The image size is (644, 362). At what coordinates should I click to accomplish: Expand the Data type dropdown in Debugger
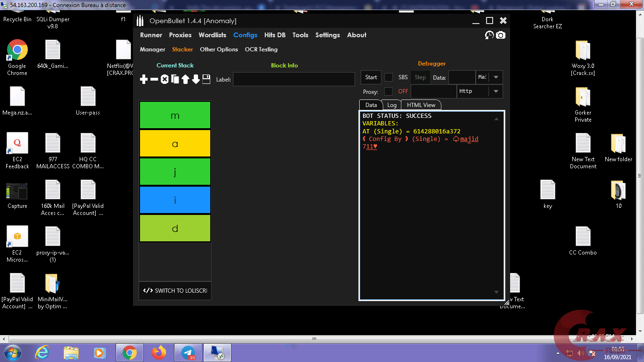(495, 77)
